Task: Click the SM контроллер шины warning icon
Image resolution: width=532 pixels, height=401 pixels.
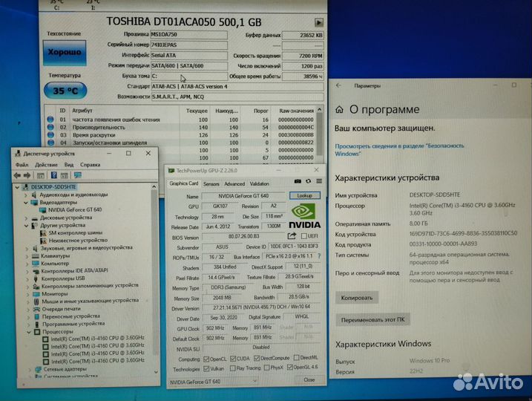Action: [x=43, y=233]
